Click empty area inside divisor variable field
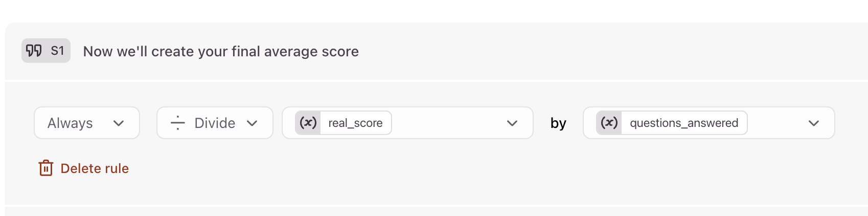This screenshot has width=868, height=216. click(x=776, y=123)
